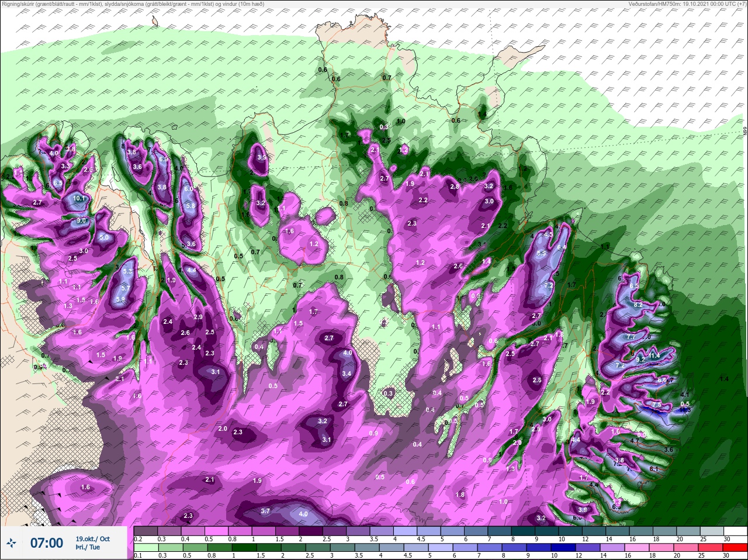
Task: Click the 11.4 precipitation value on the map
Action: coord(654,355)
